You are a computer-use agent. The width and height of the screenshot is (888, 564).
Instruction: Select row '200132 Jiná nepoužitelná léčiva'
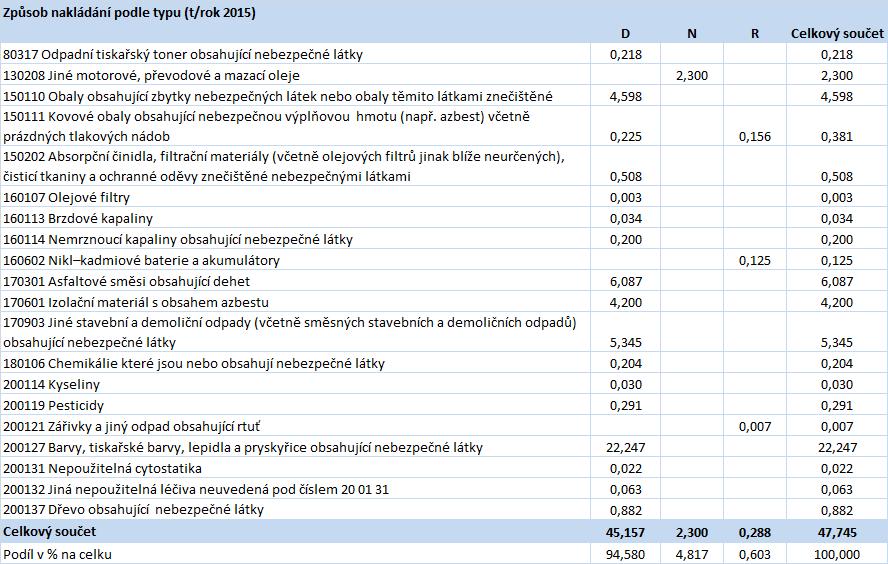pos(444,489)
